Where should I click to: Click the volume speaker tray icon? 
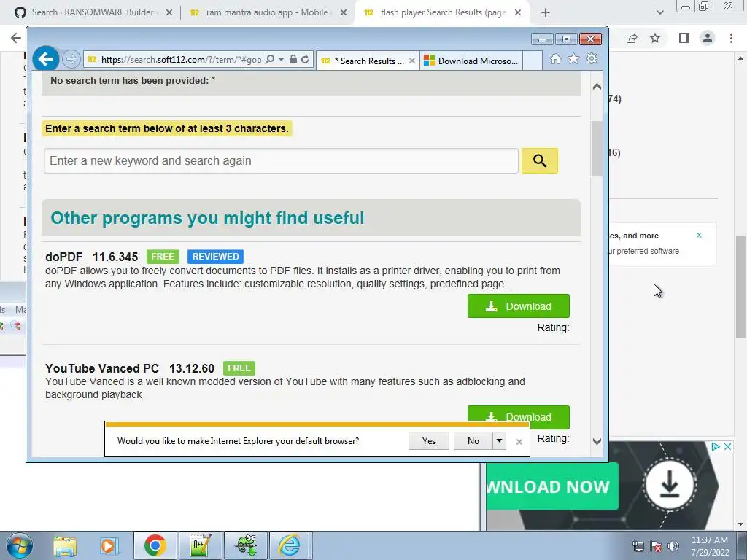673,546
